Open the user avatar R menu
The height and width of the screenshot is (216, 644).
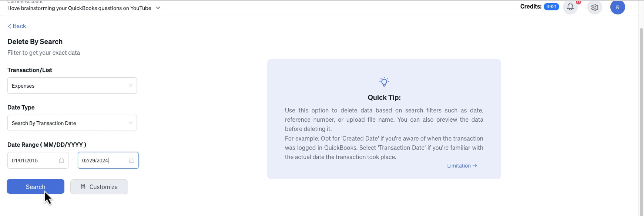coord(618,7)
